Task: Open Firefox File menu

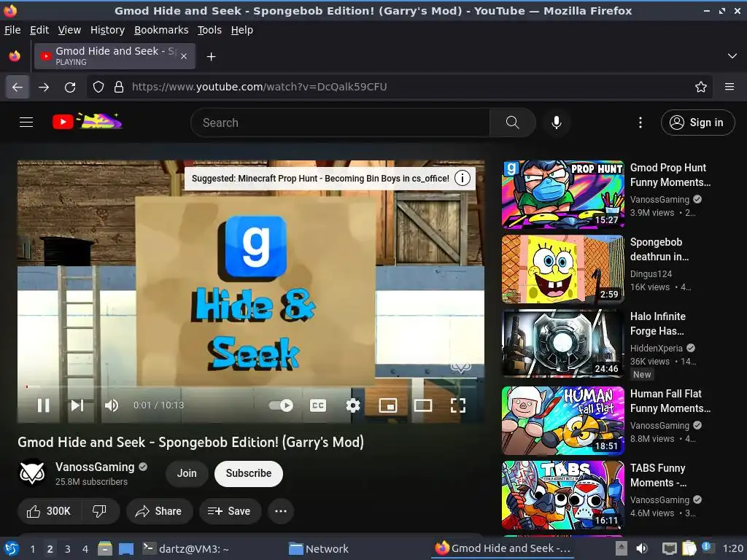Action: click(x=12, y=29)
